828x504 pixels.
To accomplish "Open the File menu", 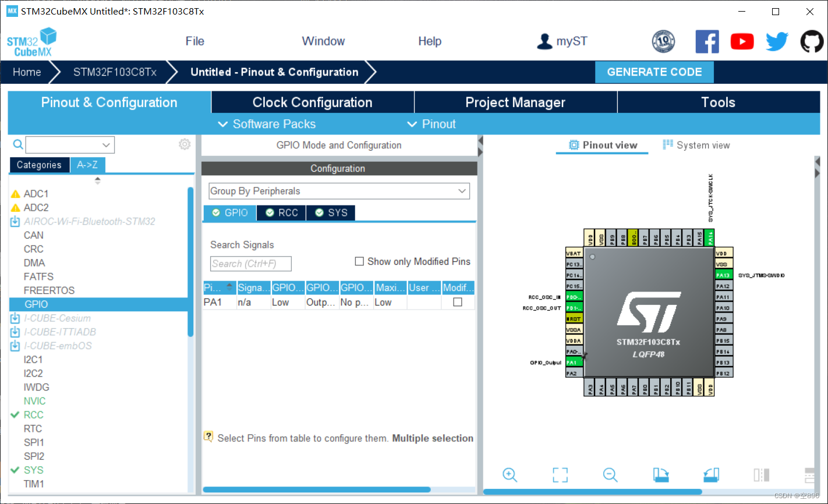I will click(194, 41).
